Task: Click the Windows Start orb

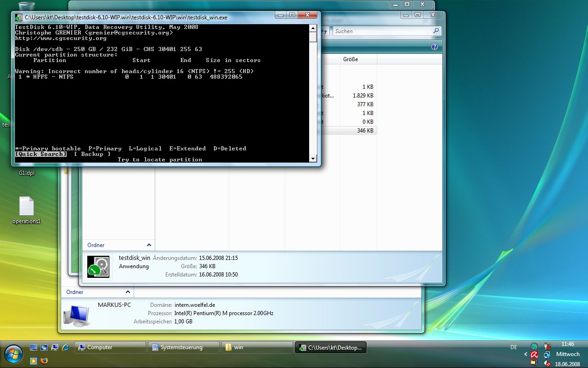Action: (13, 355)
